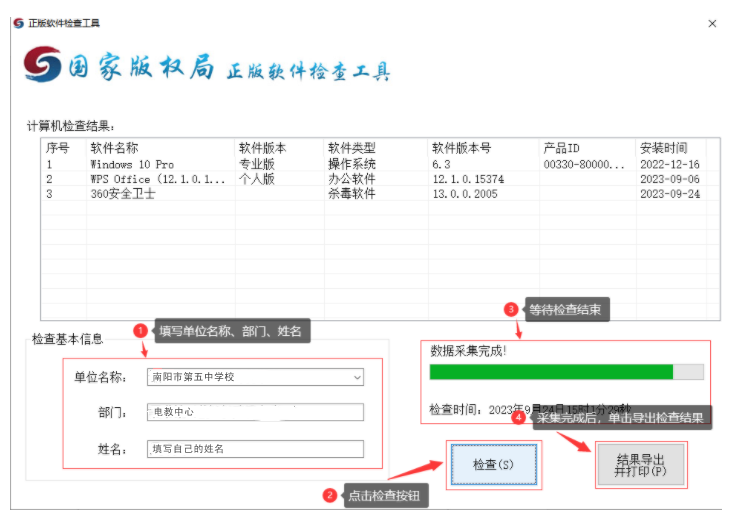This screenshot has width=751, height=526.
Task: Click the red number 3 annotation badge
Action: (x=511, y=309)
